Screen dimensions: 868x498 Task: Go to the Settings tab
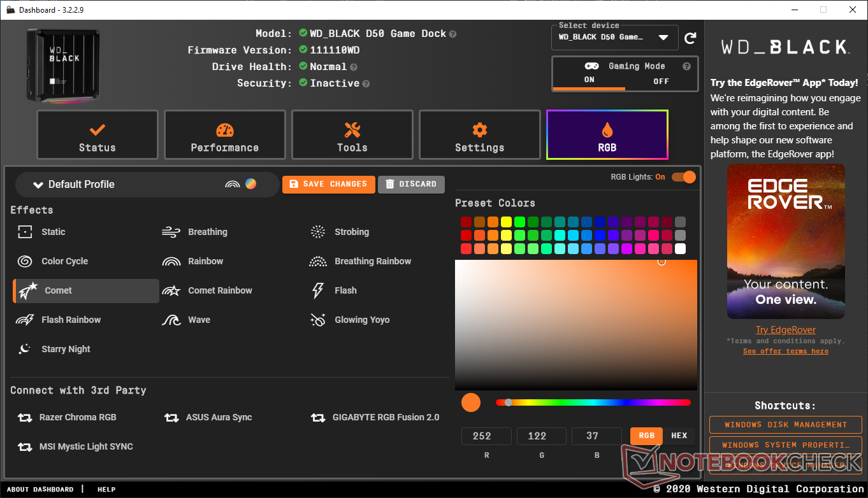pos(479,134)
